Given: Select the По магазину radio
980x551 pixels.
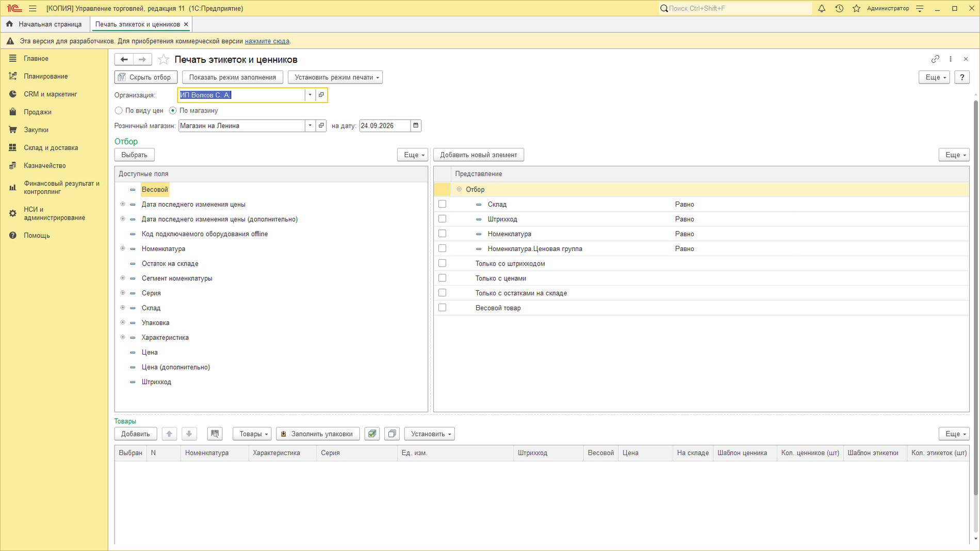Looking at the screenshot, I should coord(173,111).
